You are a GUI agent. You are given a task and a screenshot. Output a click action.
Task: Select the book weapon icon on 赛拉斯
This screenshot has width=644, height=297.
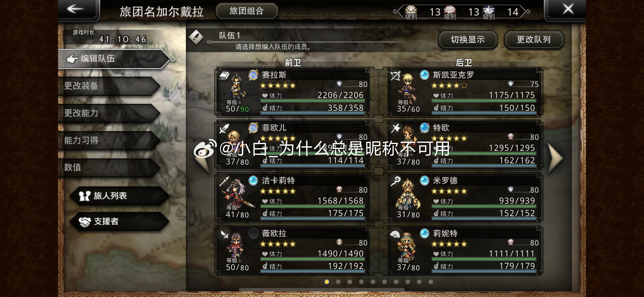click(x=224, y=76)
